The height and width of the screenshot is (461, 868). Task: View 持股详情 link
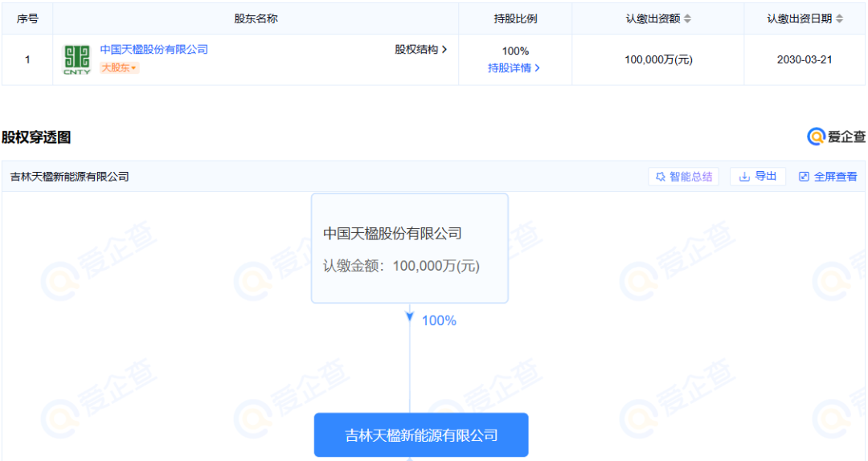514,67
